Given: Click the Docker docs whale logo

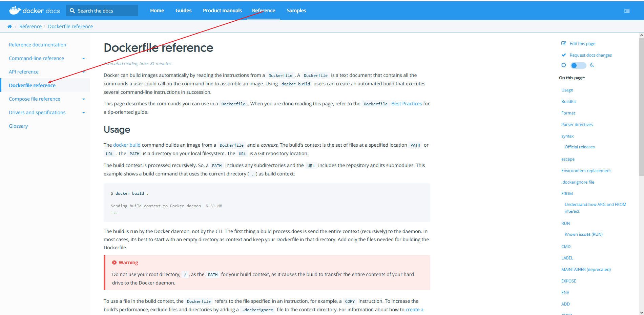Looking at the screenshot, I should pyautogui.click(x=34, y=10).
